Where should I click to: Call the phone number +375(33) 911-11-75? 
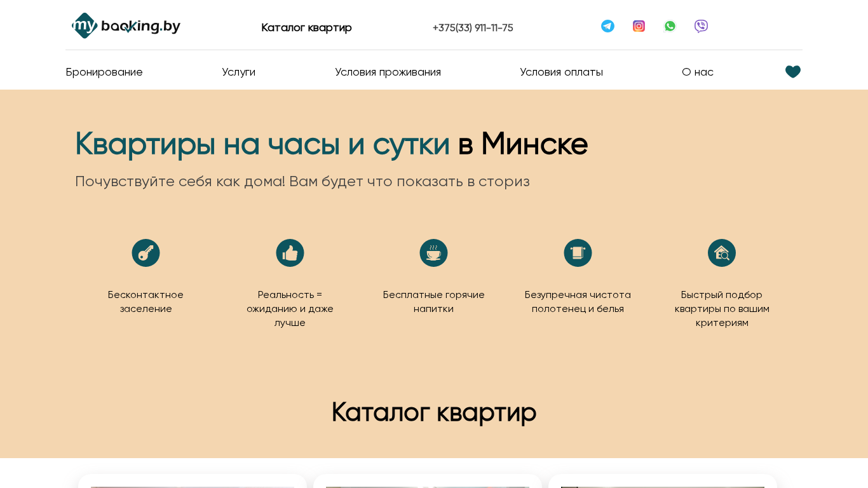473,28
